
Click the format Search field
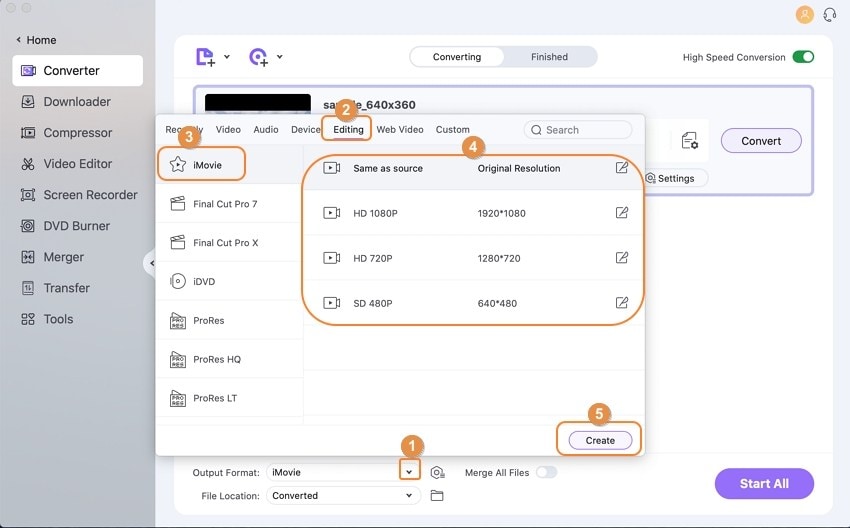coord(578,130)
